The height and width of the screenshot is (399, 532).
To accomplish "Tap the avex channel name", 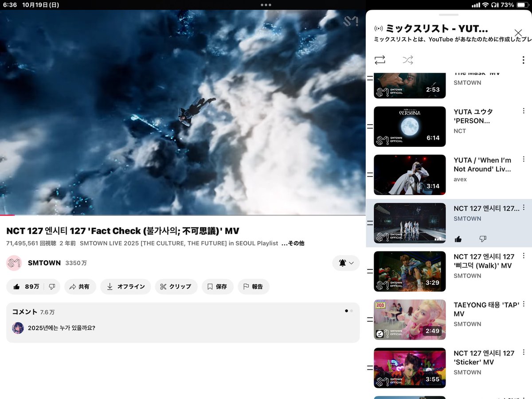I will coord(460,179).
